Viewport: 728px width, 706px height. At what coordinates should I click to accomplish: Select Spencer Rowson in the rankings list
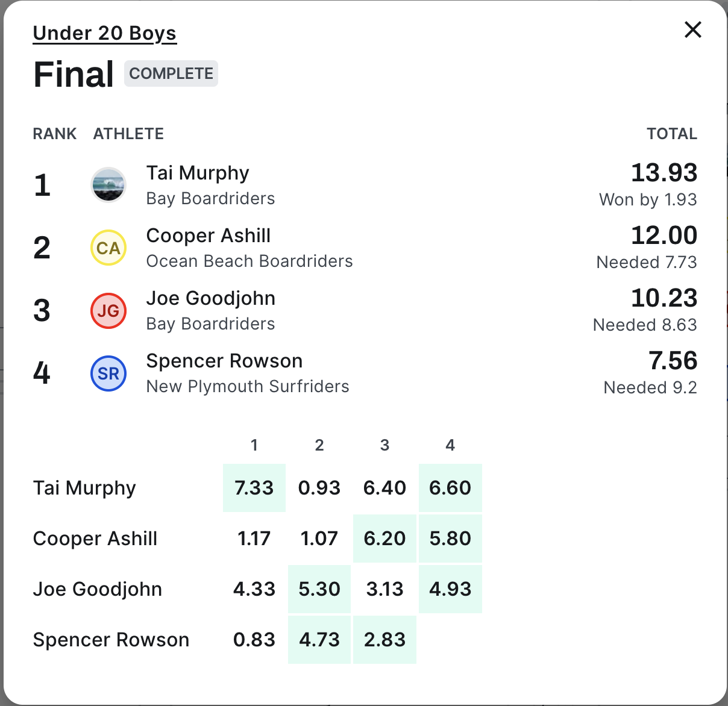(224, 361)
